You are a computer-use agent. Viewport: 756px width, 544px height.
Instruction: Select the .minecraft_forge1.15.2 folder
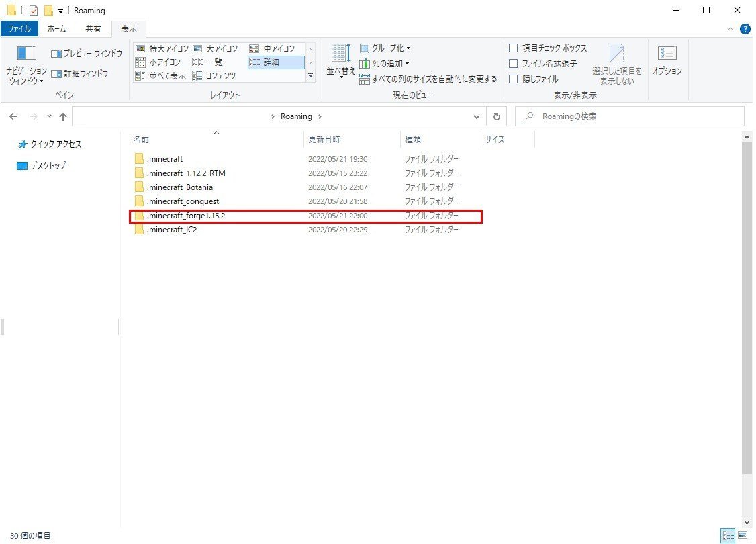coord(305,216)
